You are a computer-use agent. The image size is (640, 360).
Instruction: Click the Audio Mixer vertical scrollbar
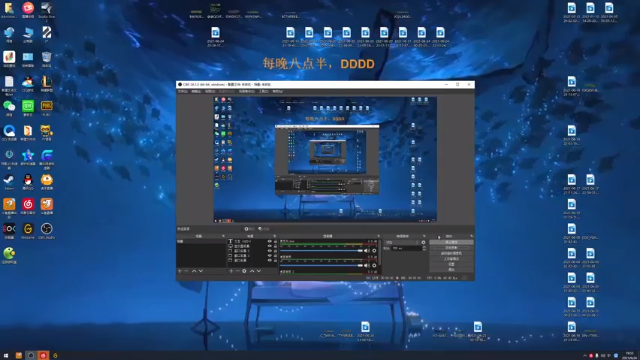pos(380,253)
